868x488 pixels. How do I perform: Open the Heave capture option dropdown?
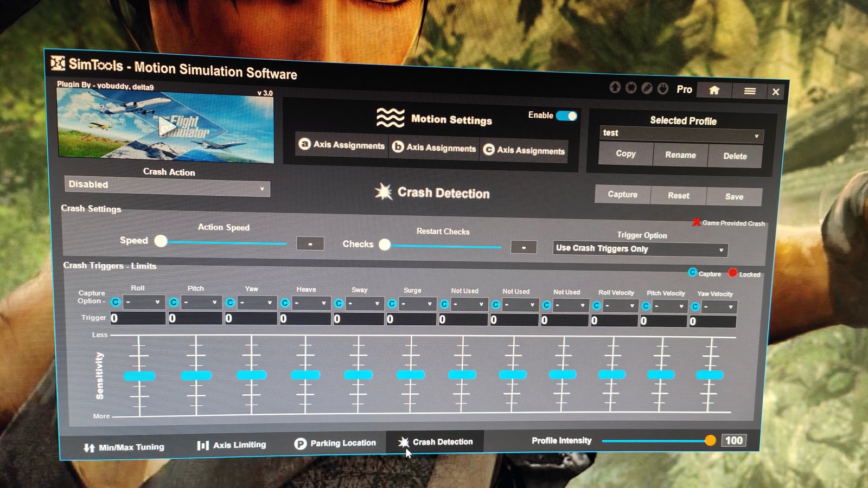pos(310,303)
